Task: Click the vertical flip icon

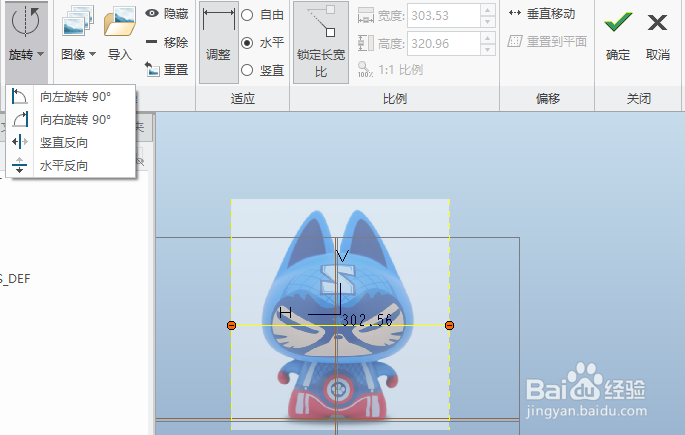Action: [20, 142]
